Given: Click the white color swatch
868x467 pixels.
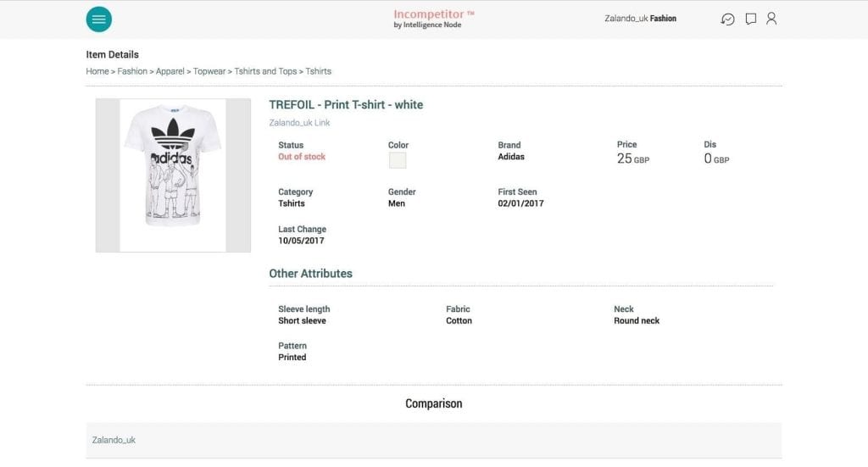Looking at the screenshot, I should pyautogui.click(x=397, y=160).
